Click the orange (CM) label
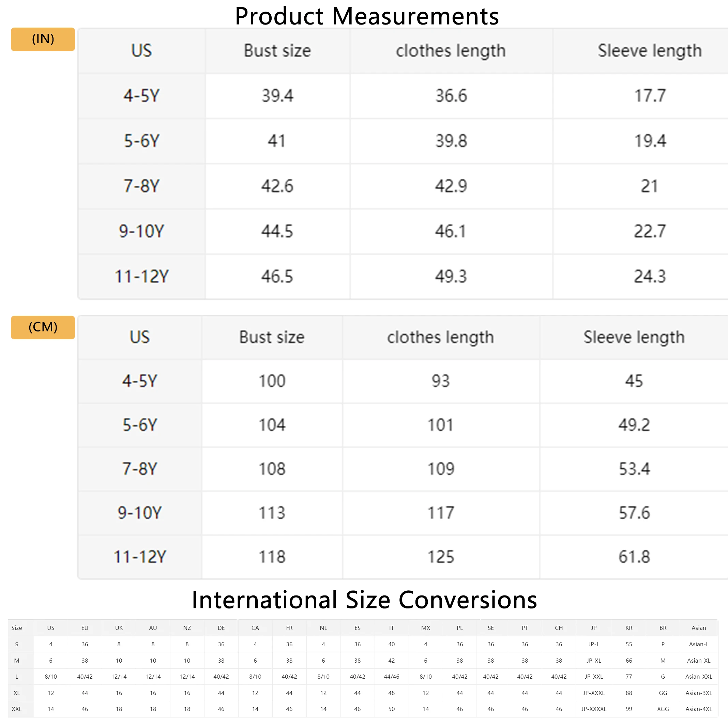 click(43, 327)
